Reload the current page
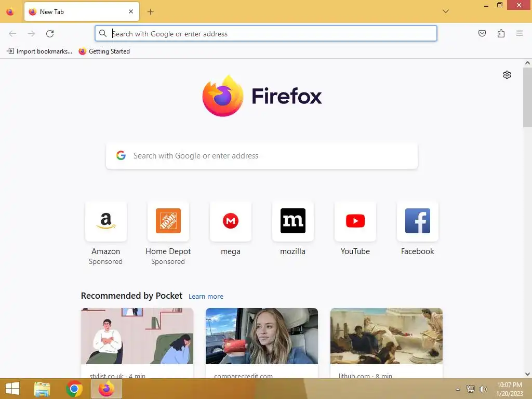Viewport: 532px width, 399px height. click(x=50, y=34)
